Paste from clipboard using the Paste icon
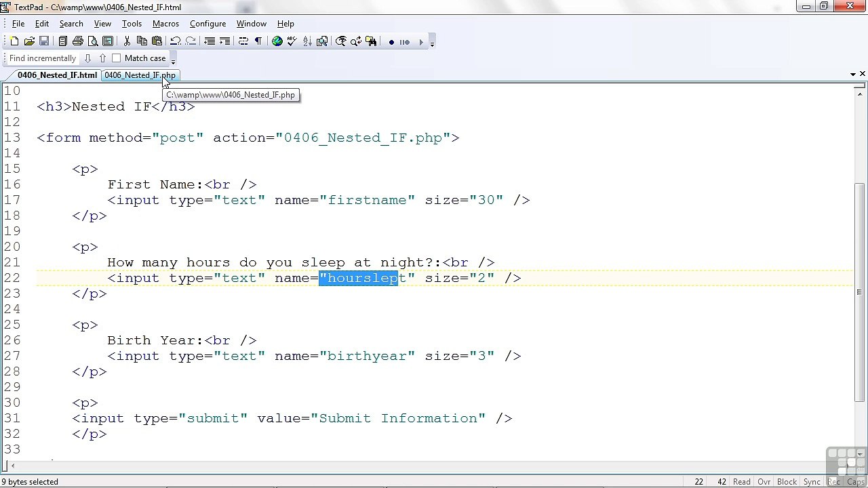 click(x=157, y=41)
